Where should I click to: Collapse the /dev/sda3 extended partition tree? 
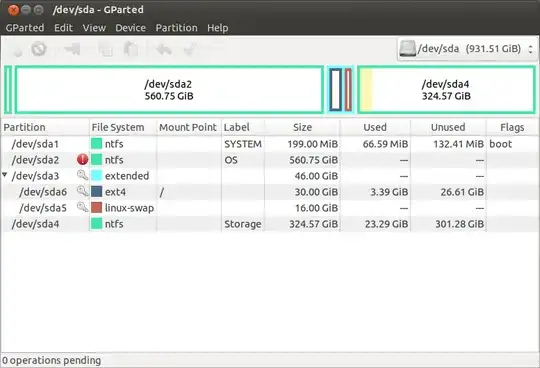click(5, 175)
